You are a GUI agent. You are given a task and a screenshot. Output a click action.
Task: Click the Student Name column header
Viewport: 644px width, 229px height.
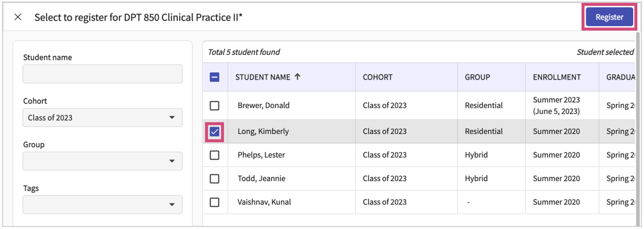coord(263,77)
